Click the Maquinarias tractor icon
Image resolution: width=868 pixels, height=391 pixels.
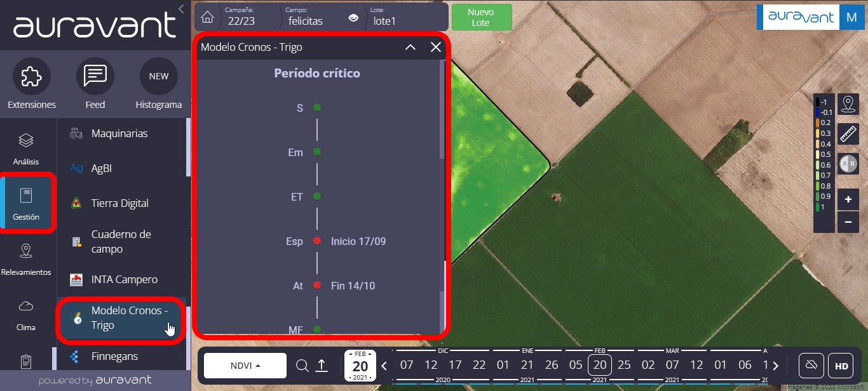click(76, 133)
